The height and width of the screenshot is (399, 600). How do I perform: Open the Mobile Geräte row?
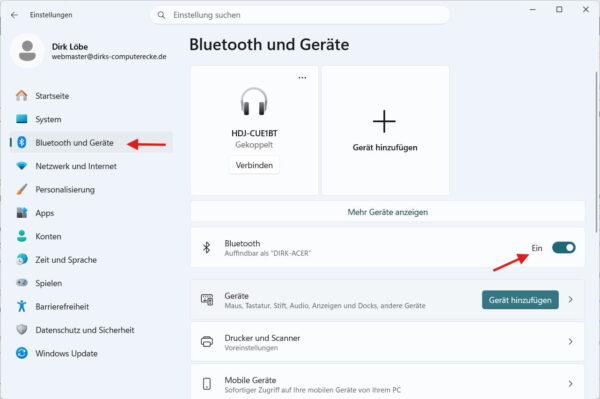[388, 382]
